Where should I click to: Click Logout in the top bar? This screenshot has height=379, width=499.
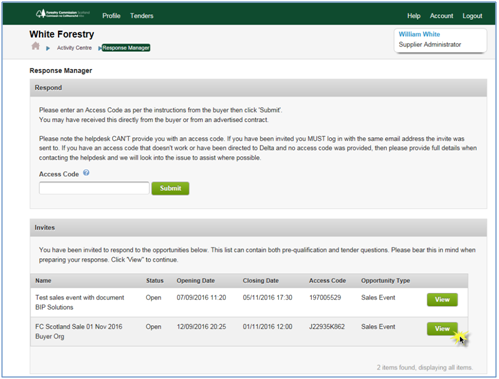point(472,16)
